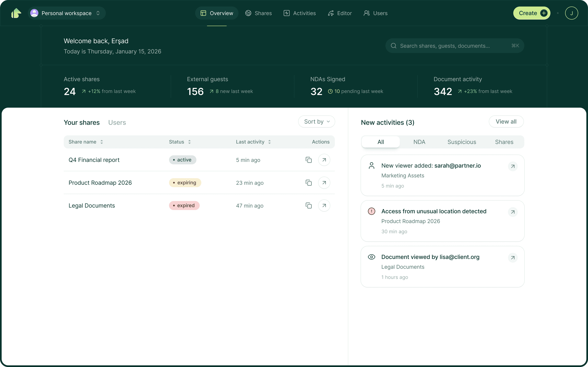Click the magnifier icon in the search bar

click(x=394, y=46)
